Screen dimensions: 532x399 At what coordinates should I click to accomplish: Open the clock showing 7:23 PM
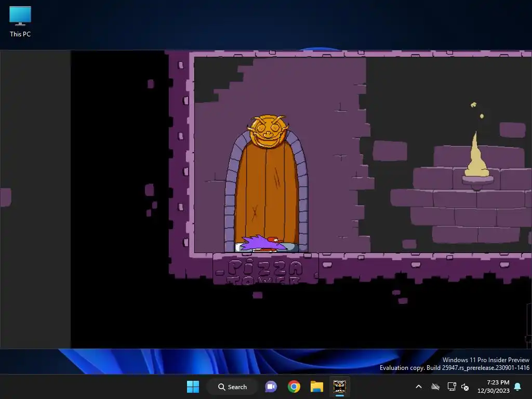494,387
